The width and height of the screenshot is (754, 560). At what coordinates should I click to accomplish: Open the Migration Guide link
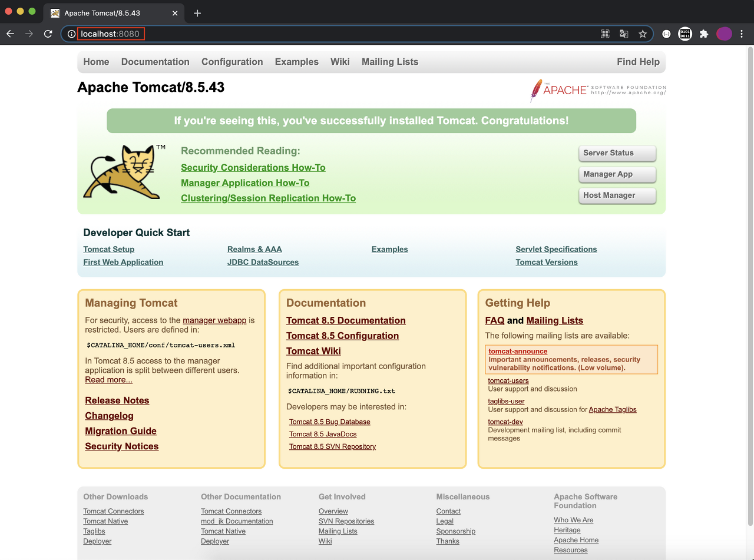click(x=121, y=431)
